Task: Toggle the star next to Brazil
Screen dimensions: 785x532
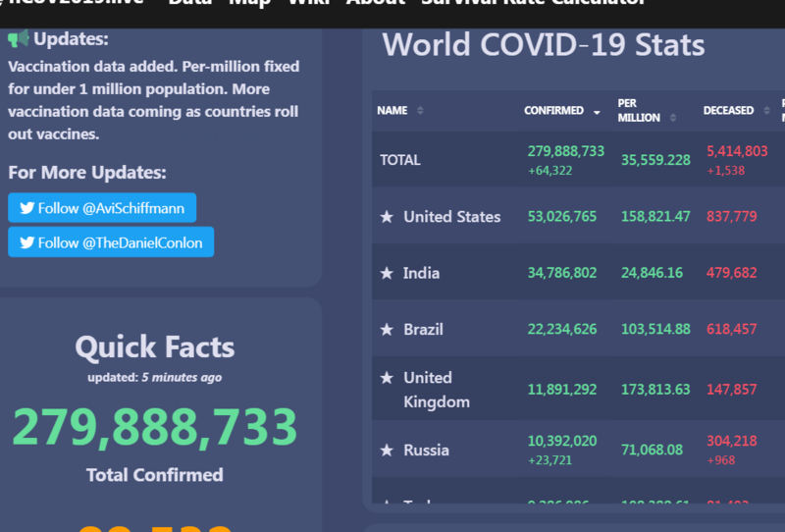Action: tap(387, 330)
